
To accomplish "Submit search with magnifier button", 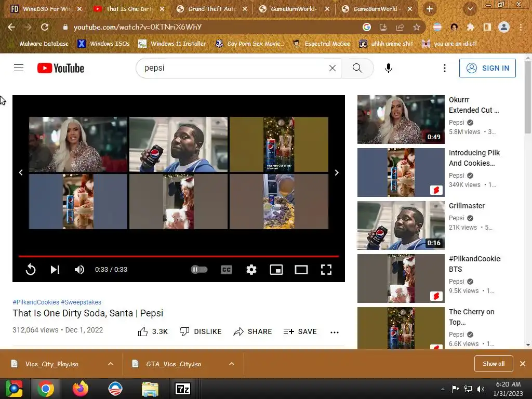I will 357,68.
